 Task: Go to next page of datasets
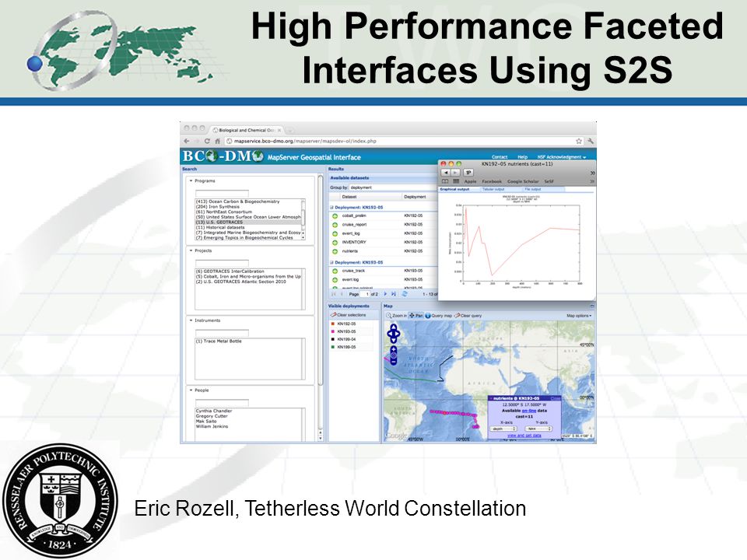tap(385, 294)
